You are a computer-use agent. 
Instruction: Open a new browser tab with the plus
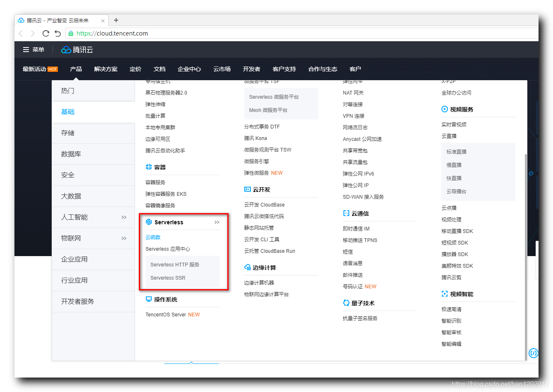116,20
